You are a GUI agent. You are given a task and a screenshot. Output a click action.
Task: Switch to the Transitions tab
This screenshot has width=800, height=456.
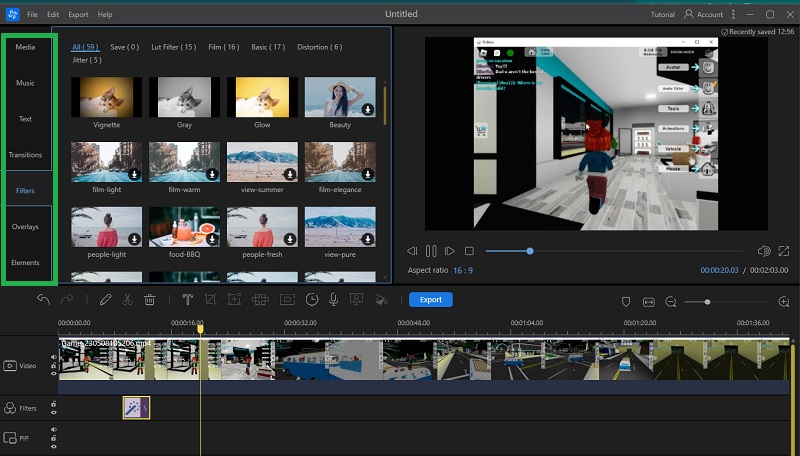click(x=25, y=155)
